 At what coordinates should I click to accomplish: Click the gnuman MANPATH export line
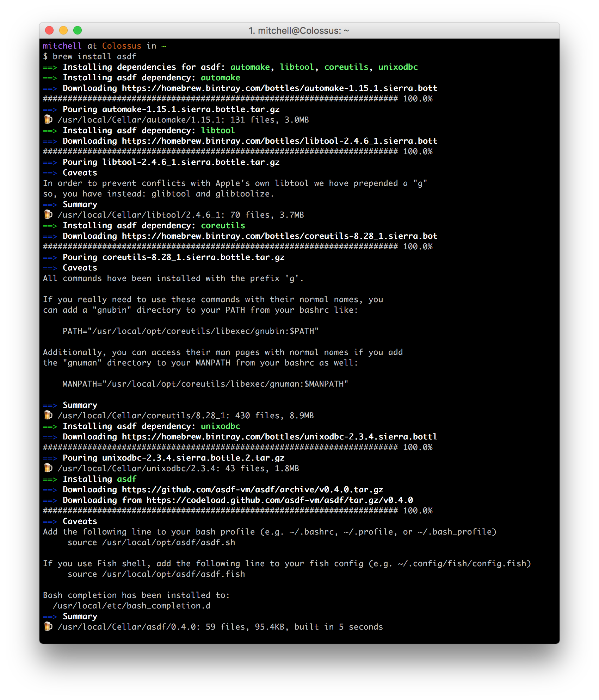point(205,384)
